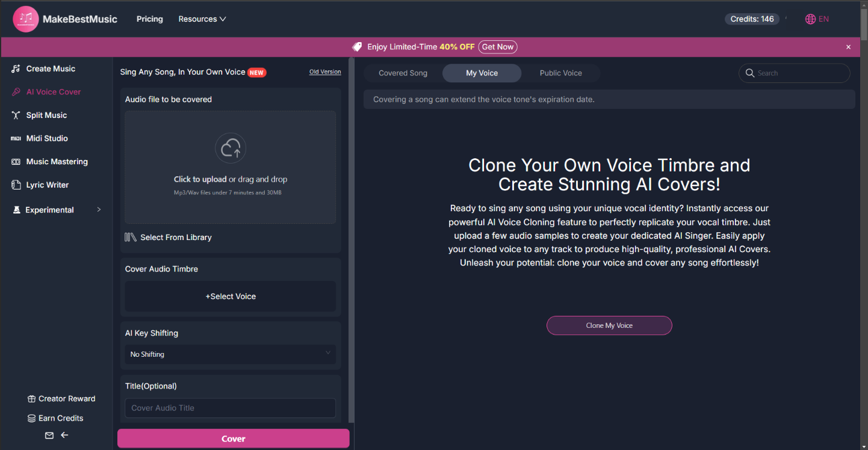The height and width of the screenshot is (450, 868).
Task: Click the mail envelope icon
Action: (49, 436)
